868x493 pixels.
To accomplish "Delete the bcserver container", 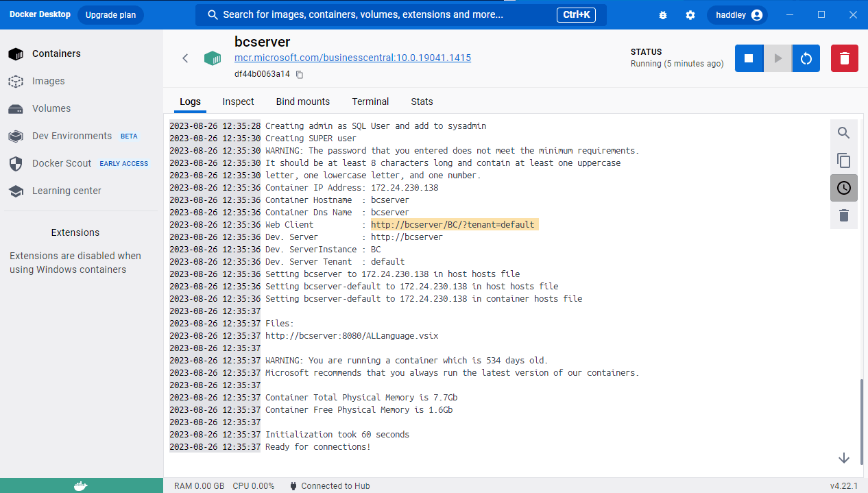I will 845,58.
